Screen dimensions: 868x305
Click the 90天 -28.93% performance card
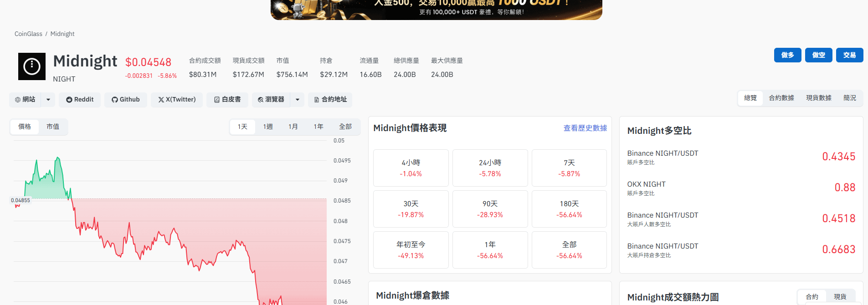(490, 209)
